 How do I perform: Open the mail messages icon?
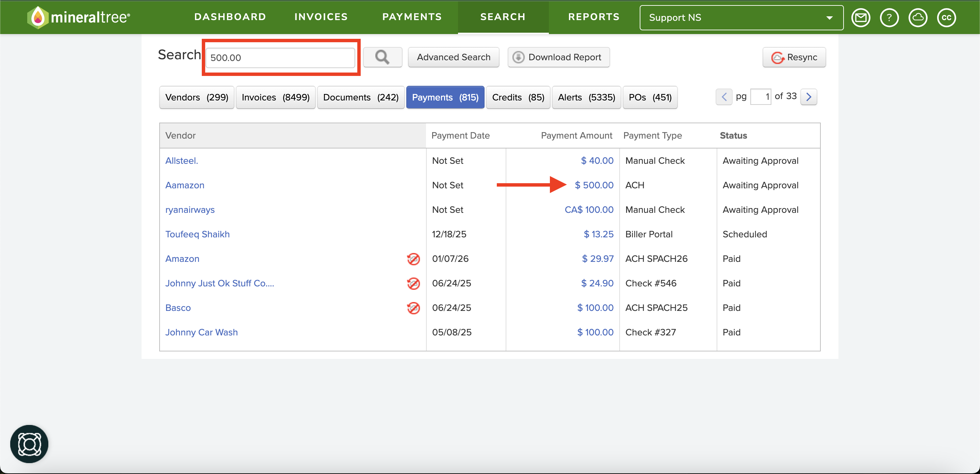(861, 17)
